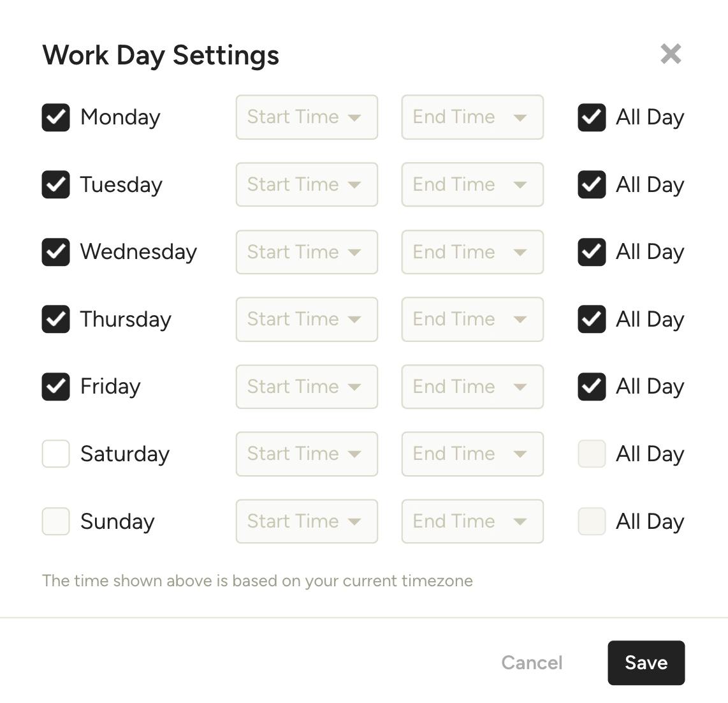This screenshot has height=703, width=728.
Task: Uncheck the Thursday checkbox
Action: tap(56, 320)
